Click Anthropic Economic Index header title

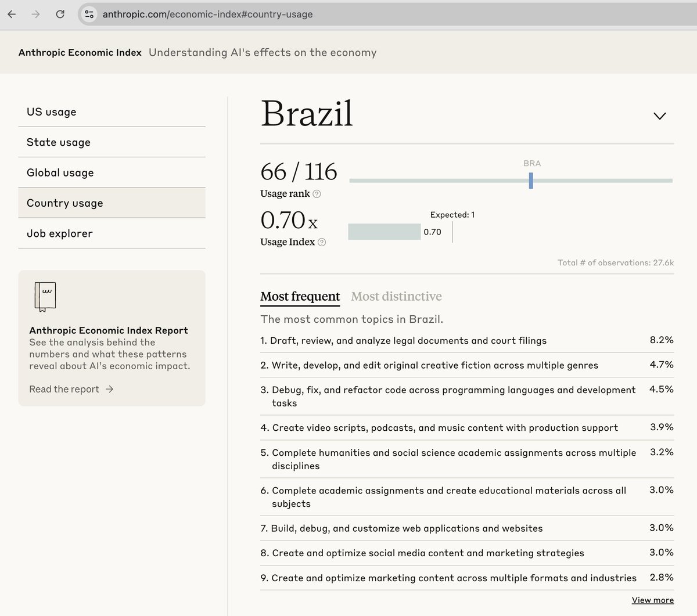pos(80,52)
